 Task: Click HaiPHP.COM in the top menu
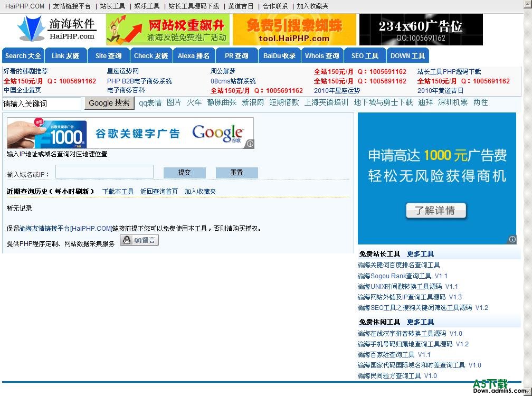[x=25, y=6]
